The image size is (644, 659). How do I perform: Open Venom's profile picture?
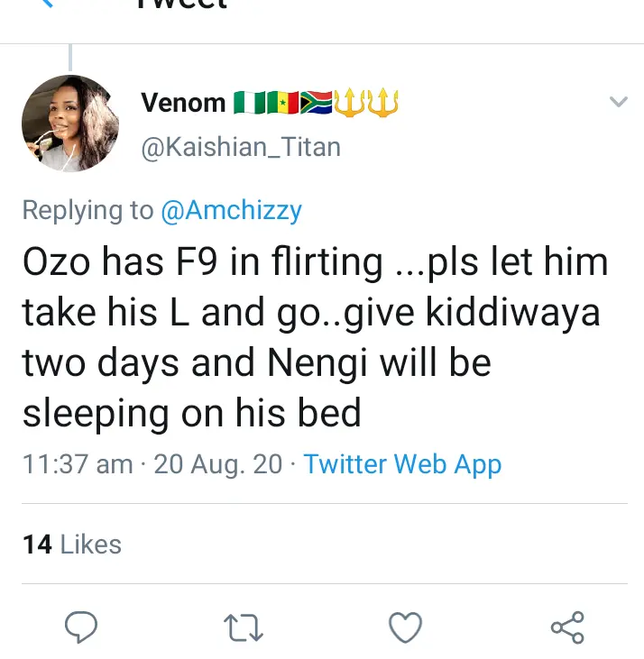click(x=69, y=124)
